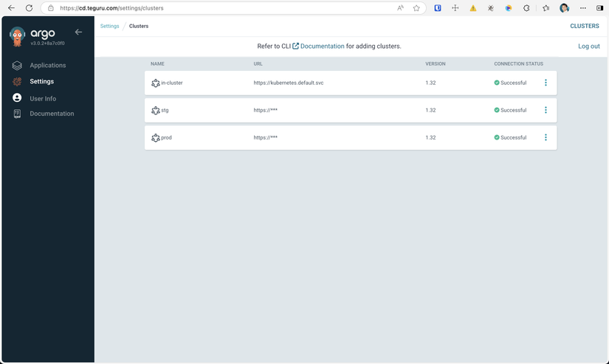
Task: Select Settings in the sidebar
Action: click(41, 81)
